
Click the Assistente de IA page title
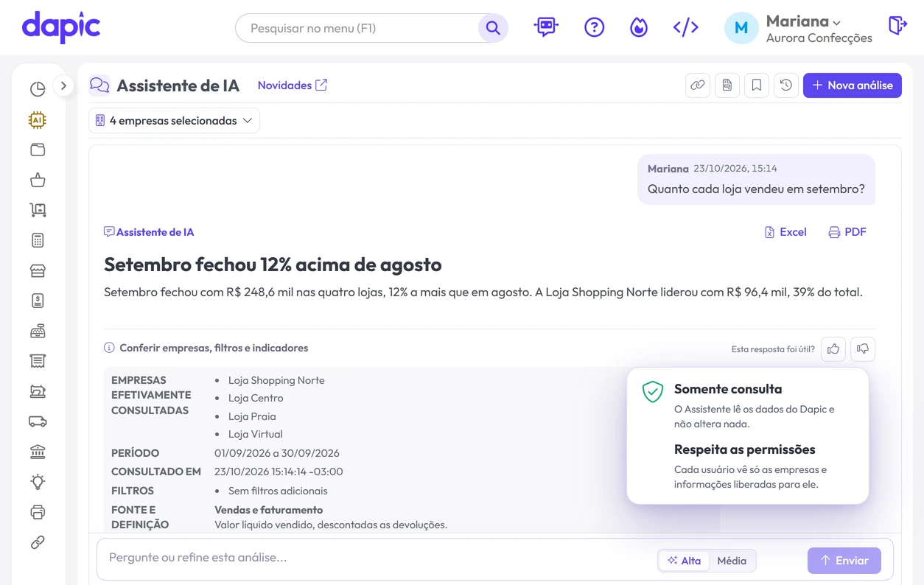tap(178, 85)
